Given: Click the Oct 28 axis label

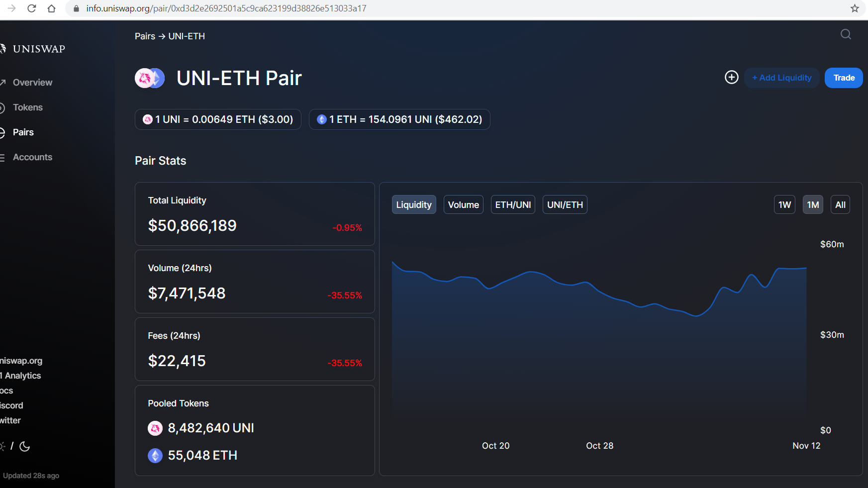Looking at the screenshot, I should 599,446.
